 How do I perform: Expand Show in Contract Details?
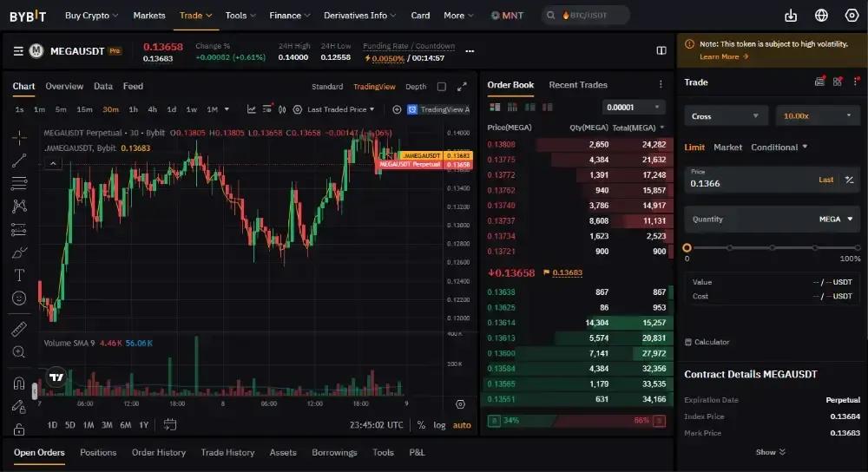[771, 452]
